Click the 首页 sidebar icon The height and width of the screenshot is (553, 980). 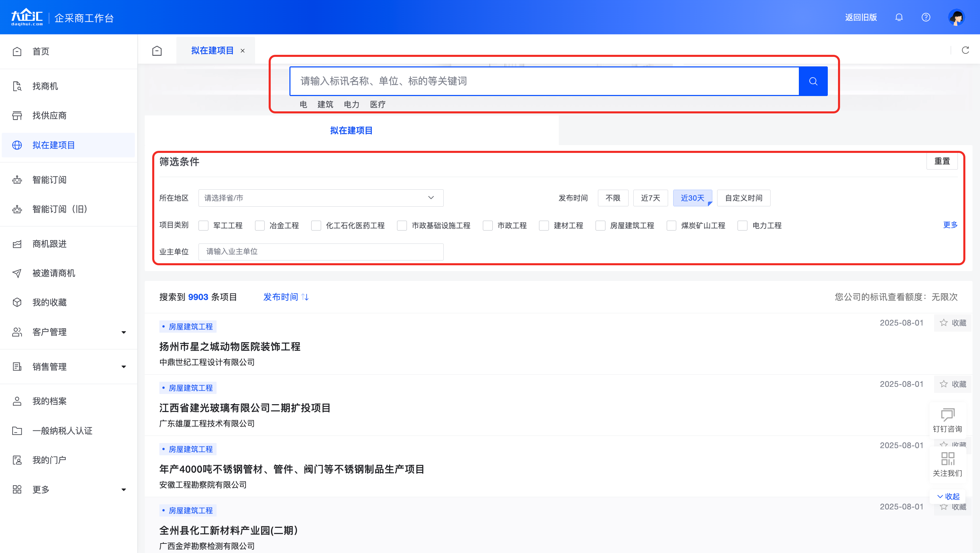click(x=17, y=51)
